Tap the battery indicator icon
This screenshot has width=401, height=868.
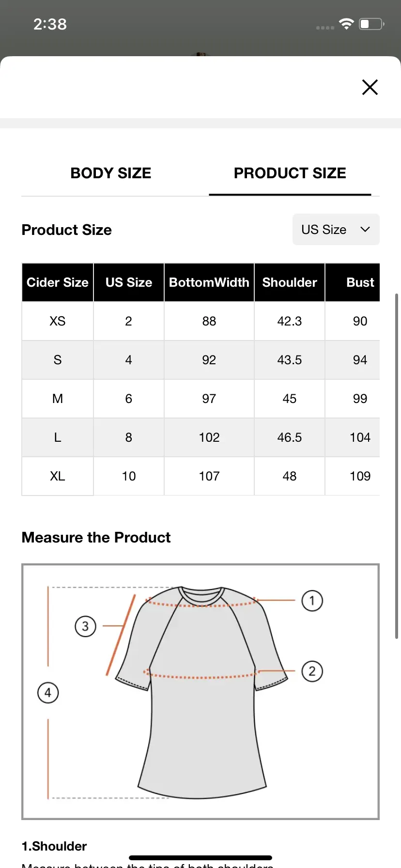click(x=371, y=24)
